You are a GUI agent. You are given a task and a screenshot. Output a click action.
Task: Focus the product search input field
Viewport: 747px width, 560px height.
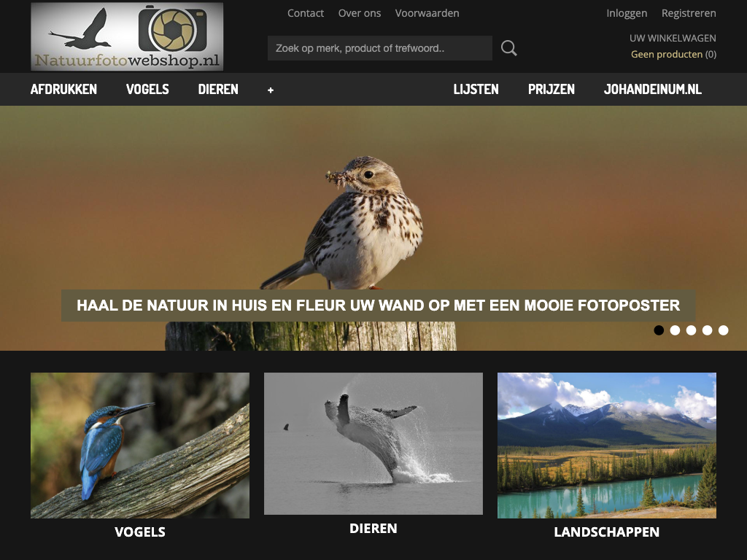379,48
